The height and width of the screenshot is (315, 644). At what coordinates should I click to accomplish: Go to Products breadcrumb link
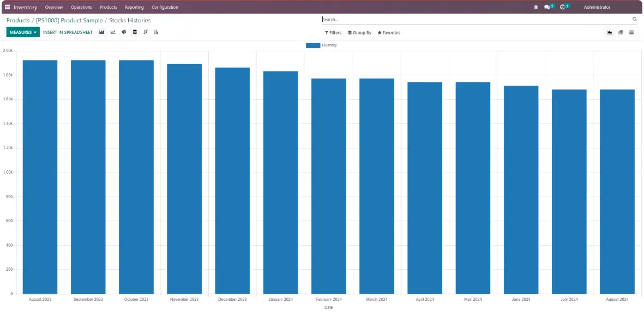pos(18,20)
